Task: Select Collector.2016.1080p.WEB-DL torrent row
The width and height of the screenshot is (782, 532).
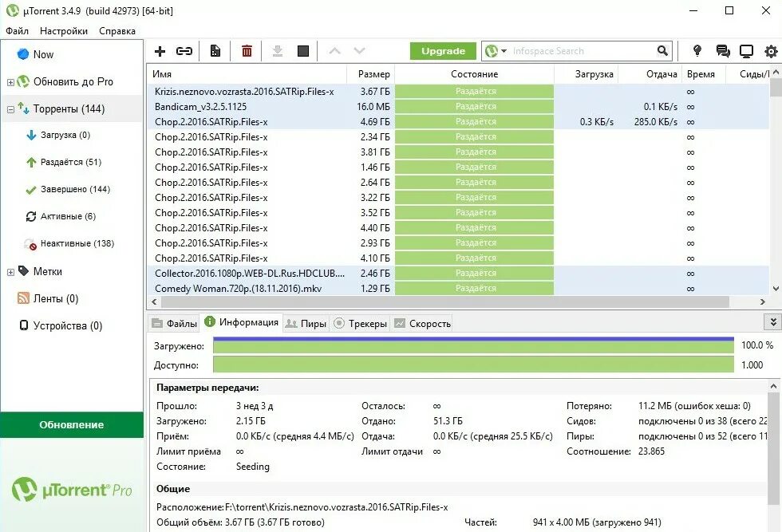Action: (458, 274)
